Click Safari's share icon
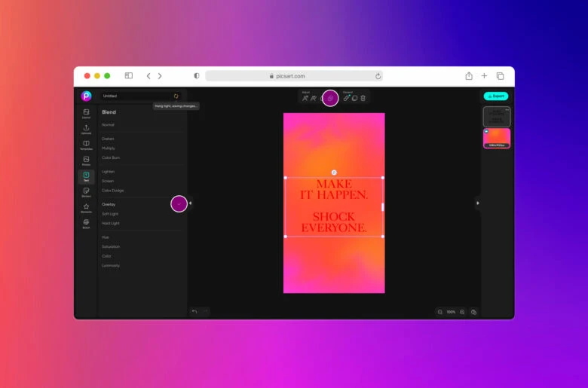 (469, 76)
